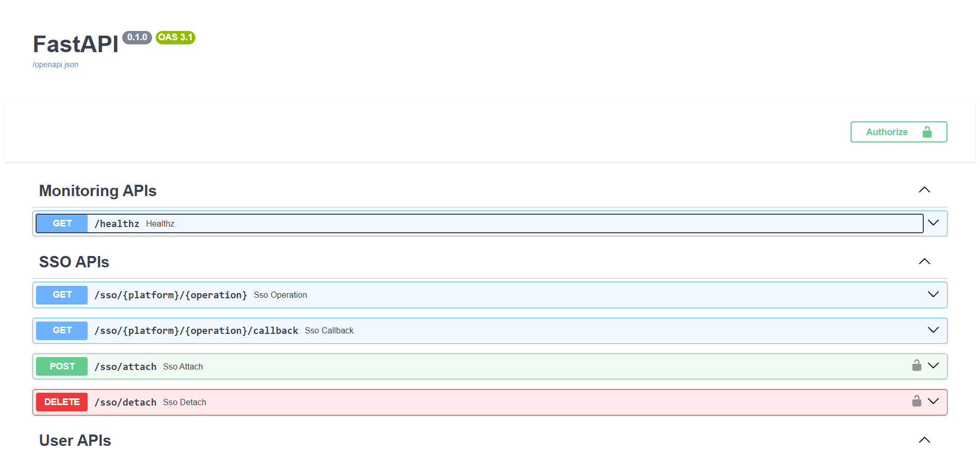Expand the Sso Operation endpoint chevron
The image size is (980, 450).
point(933,294)
